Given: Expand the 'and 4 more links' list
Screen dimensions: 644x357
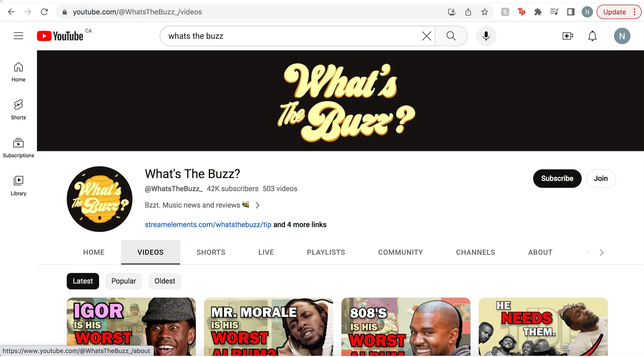Looking at the screenshot, I should (x=300, y=225).
